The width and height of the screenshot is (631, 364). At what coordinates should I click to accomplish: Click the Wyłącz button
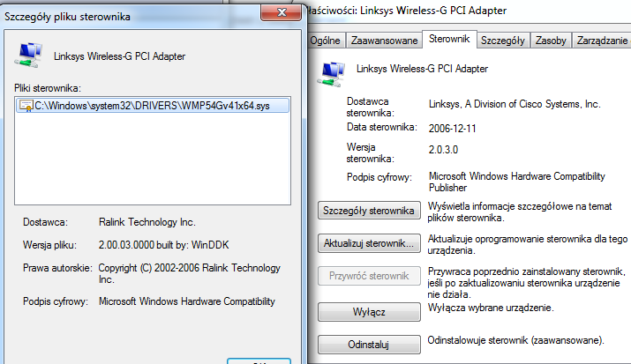pyautogui.click(x=369, y=312)
